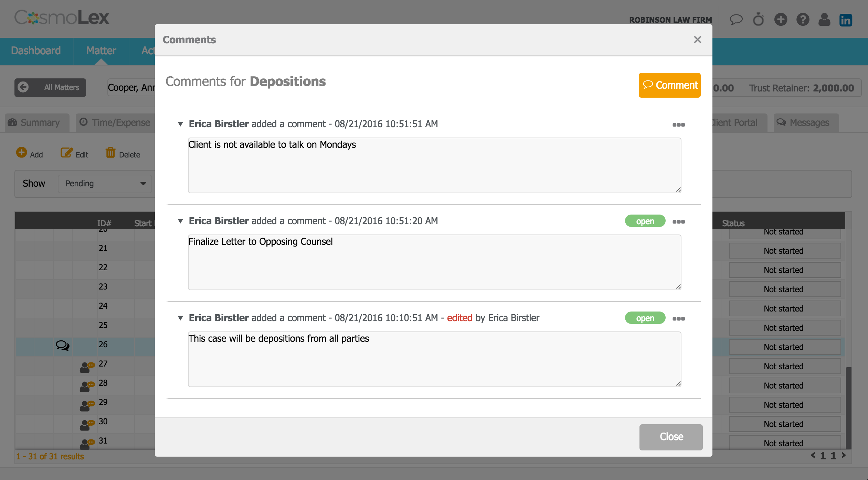868x480 pixels.
Task: Open the help question mark icon
Action: click(803, 20)
